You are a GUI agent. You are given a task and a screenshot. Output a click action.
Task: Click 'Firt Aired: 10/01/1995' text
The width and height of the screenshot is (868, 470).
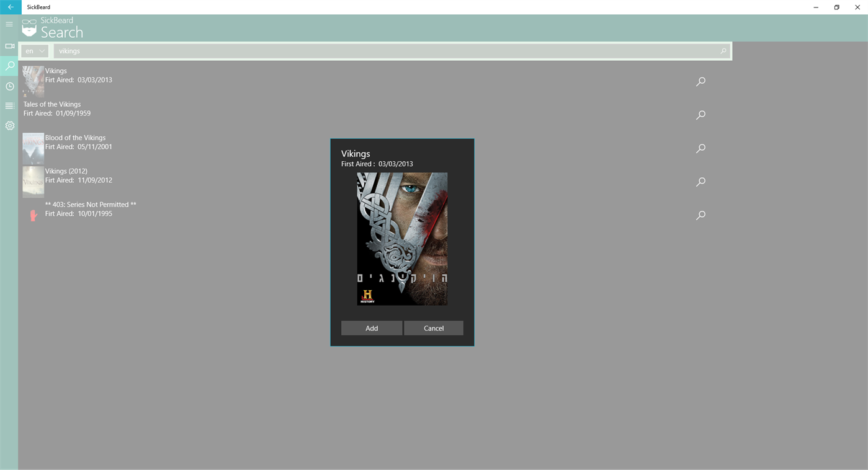click(79, 214)
